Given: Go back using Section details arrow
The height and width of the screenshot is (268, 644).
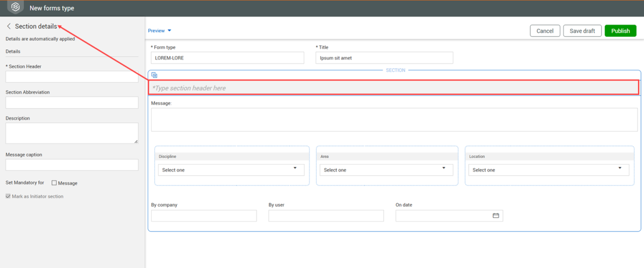Looking at the screenshot, I should [9, 26].
